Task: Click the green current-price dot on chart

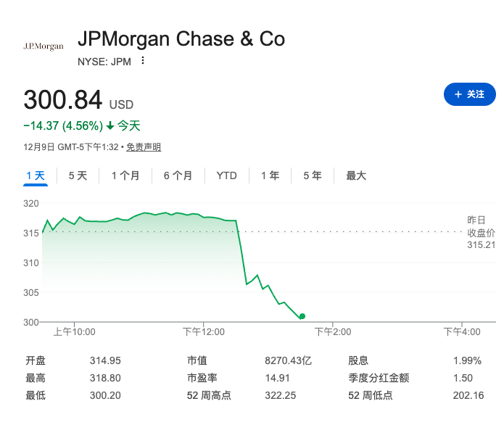Action: [x=302, y=316]
